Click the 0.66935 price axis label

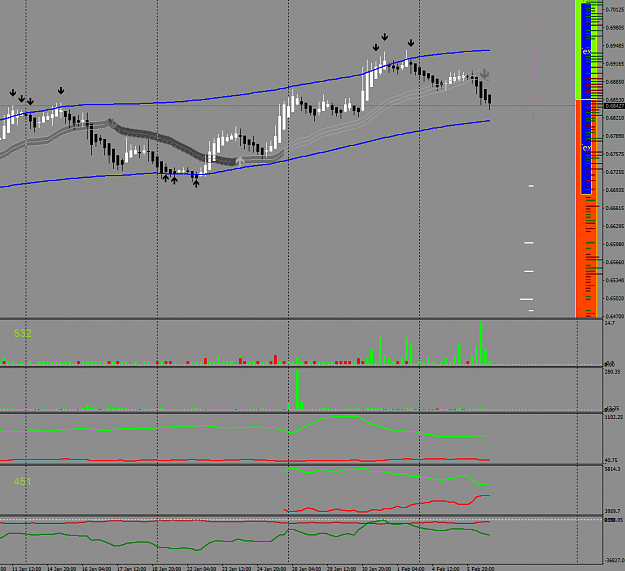click(614, 190)
